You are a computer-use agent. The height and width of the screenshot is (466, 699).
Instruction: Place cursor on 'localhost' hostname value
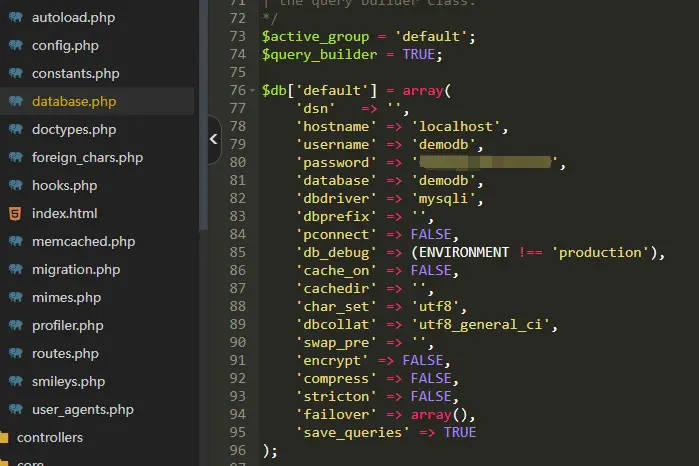(x=456, y=127)
